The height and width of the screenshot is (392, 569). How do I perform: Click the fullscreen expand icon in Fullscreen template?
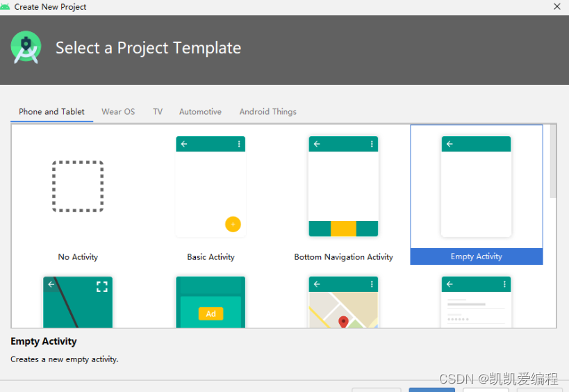pos(102,287)
